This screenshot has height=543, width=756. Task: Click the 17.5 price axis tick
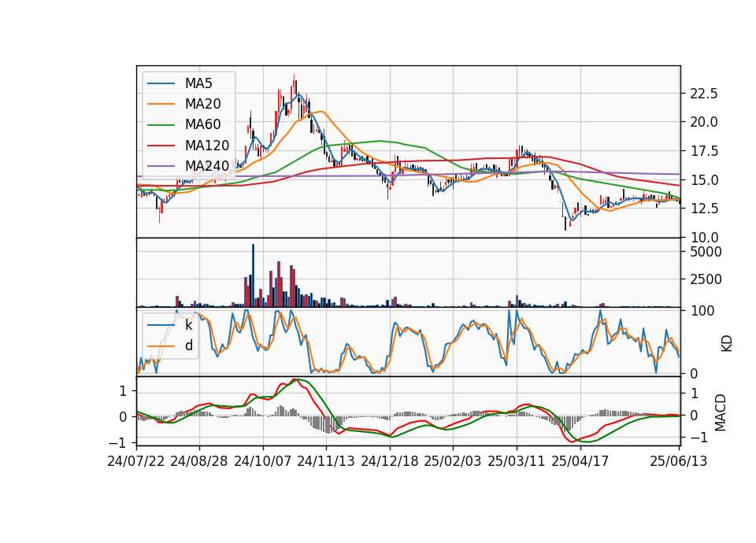pyautogui.click(x=704, y=151)
